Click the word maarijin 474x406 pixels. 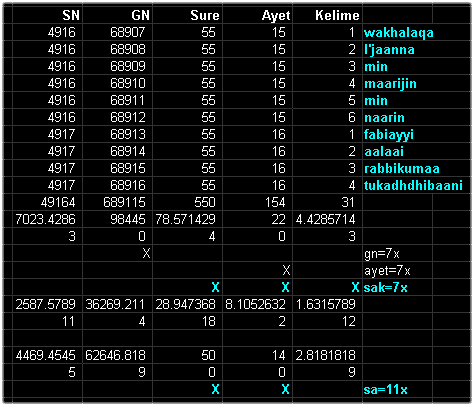[x=390, y=83]
